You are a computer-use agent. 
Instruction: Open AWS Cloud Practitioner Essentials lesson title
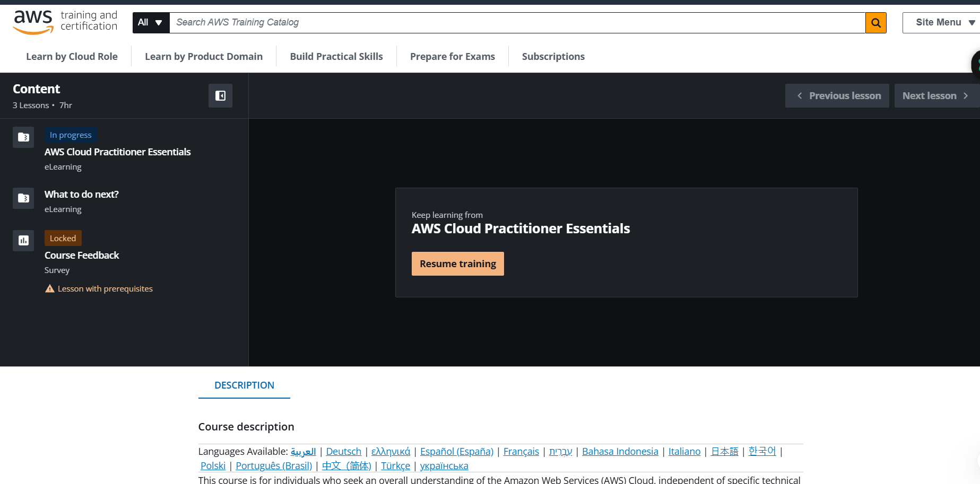(118, 152)
